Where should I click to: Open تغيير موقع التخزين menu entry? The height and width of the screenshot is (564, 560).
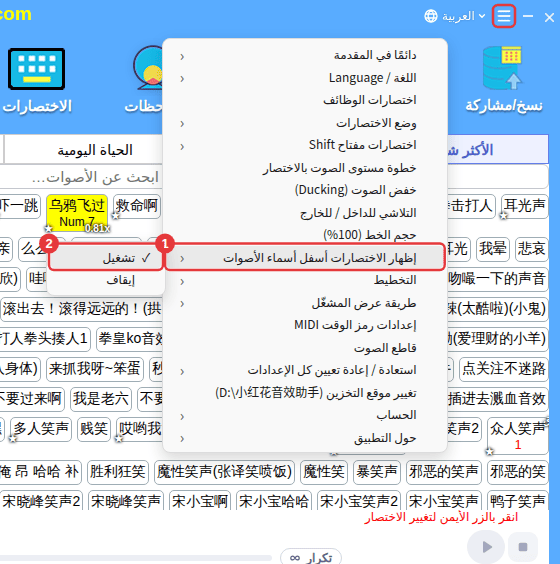305,393
